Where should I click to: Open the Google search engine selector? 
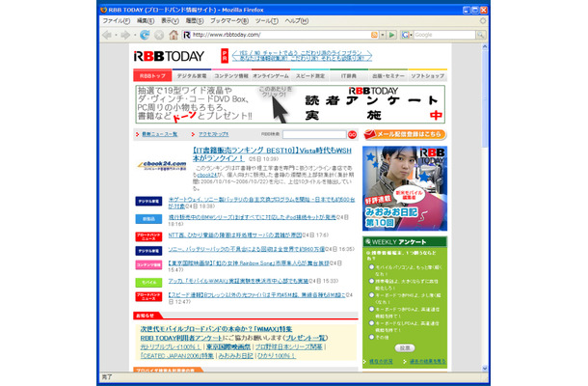(x=407, y=35)
